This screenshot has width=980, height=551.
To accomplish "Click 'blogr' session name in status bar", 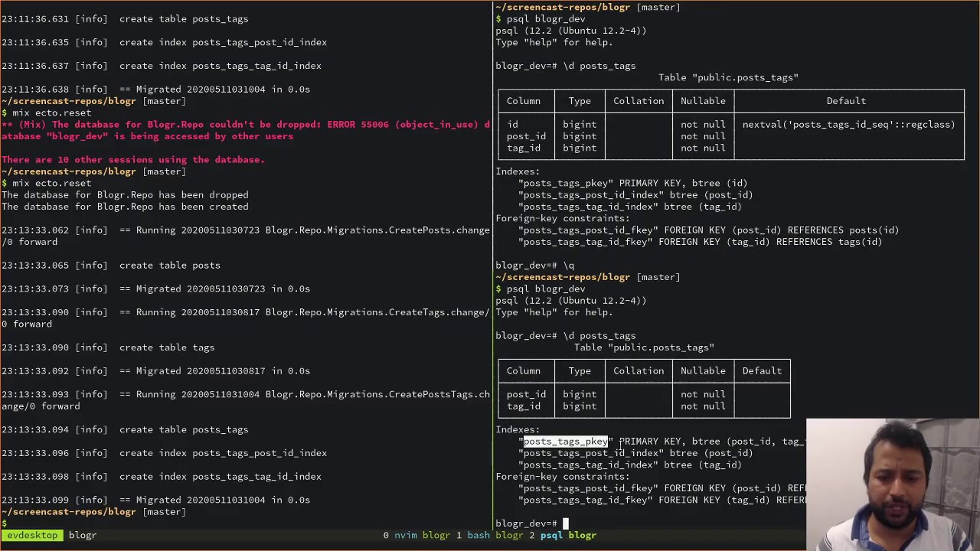I will pos(82,536).
